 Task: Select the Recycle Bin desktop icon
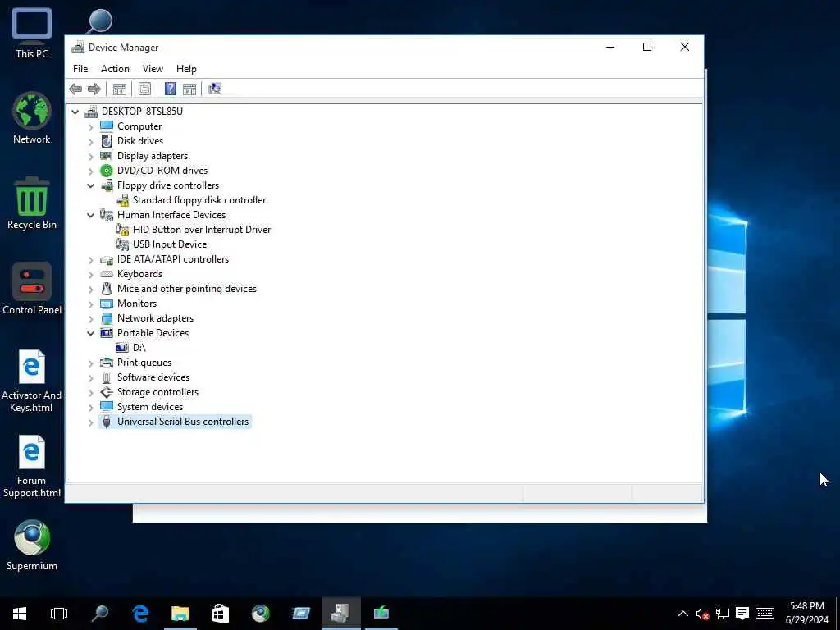32,203
